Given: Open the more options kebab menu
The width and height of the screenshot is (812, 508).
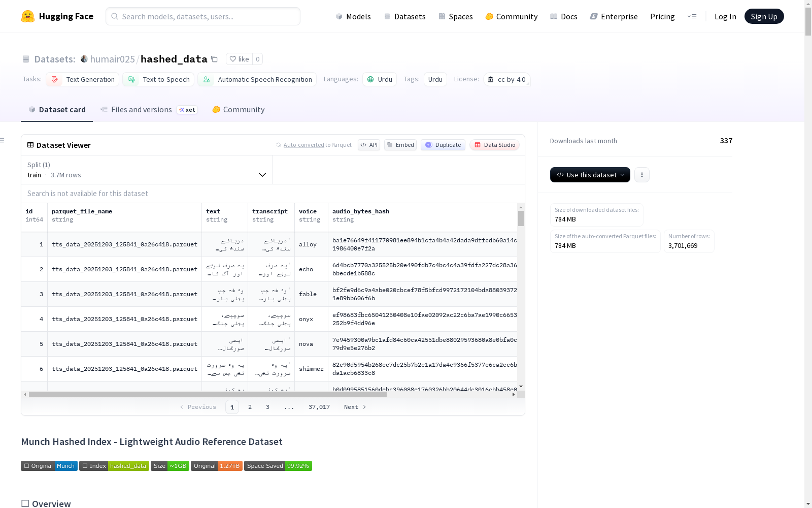Looking at the screenshot, I should [642, 175].
